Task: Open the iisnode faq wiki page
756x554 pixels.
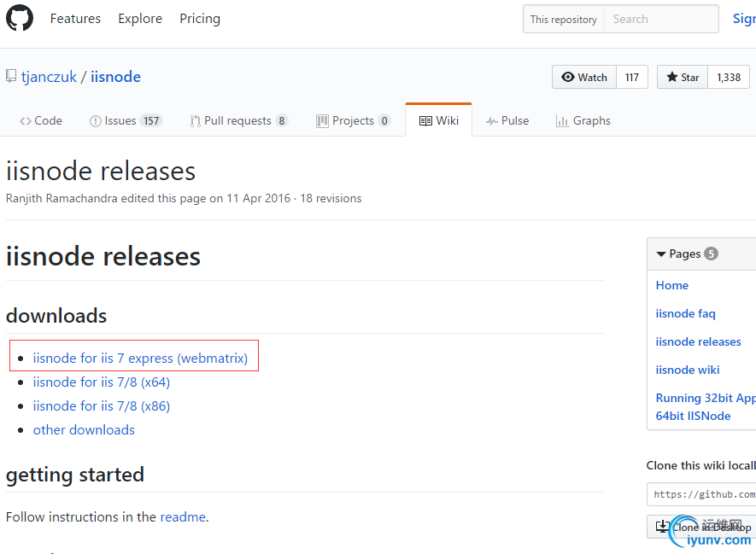Action: 686,313
